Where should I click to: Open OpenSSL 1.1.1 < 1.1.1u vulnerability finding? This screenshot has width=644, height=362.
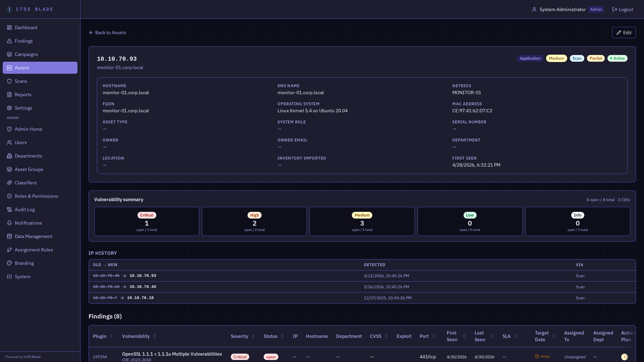[x=172, y=354]
